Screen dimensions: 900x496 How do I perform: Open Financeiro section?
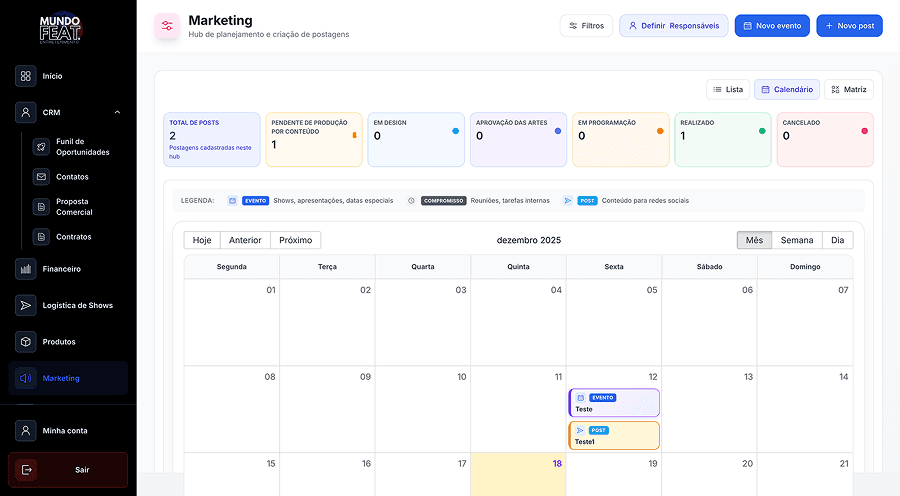point(61,269)
